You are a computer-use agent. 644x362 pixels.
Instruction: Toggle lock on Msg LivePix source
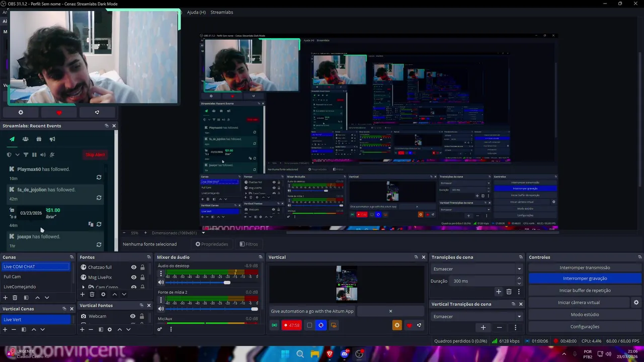142,278
